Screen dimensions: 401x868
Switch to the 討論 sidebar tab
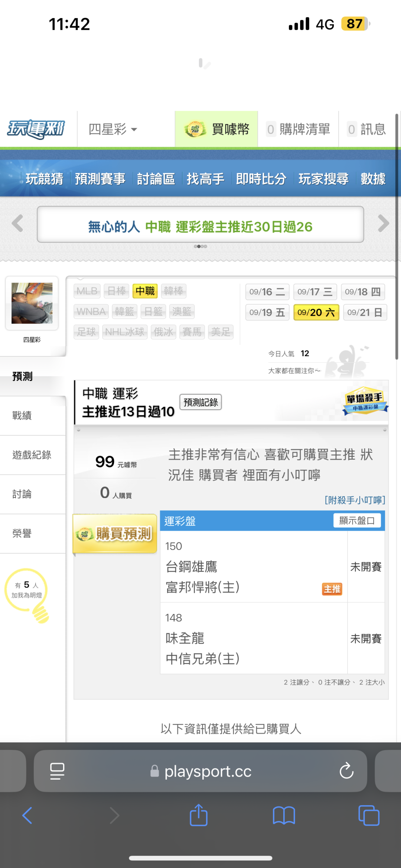(33, 494)
